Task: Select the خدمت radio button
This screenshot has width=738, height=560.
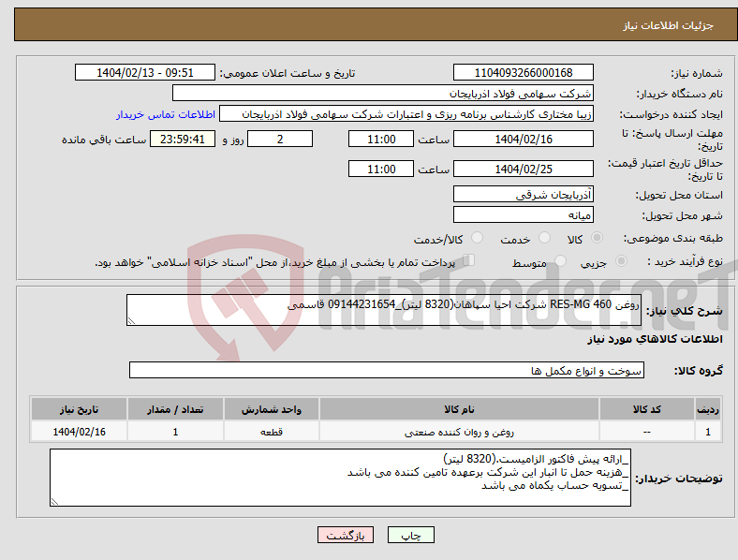Action: 544,238
